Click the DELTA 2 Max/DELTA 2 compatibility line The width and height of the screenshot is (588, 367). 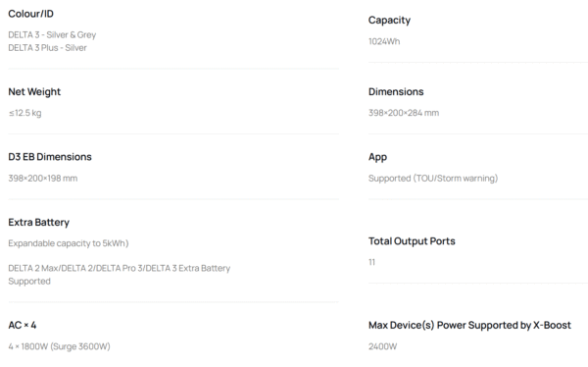coord(120,275)
